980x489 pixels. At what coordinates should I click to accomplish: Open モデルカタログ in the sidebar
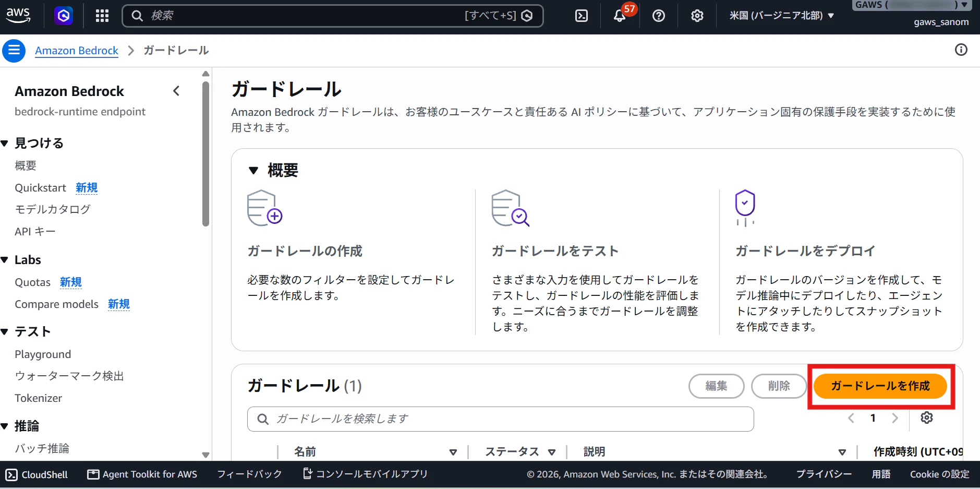tap(53, 209)
